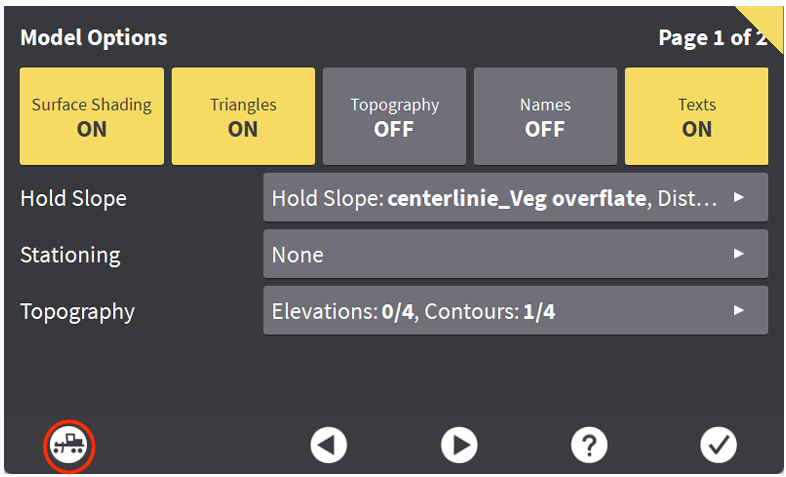Click the yellow corner page fold
This screenshot has height=477, width=786.
[770, 18]
